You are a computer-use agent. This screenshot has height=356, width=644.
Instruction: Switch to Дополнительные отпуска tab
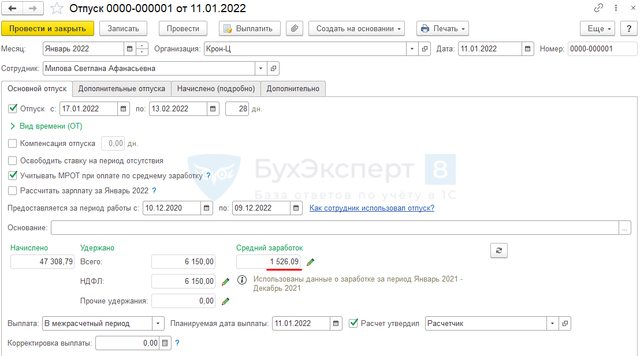pyautogui.click(x=121, y=88)
